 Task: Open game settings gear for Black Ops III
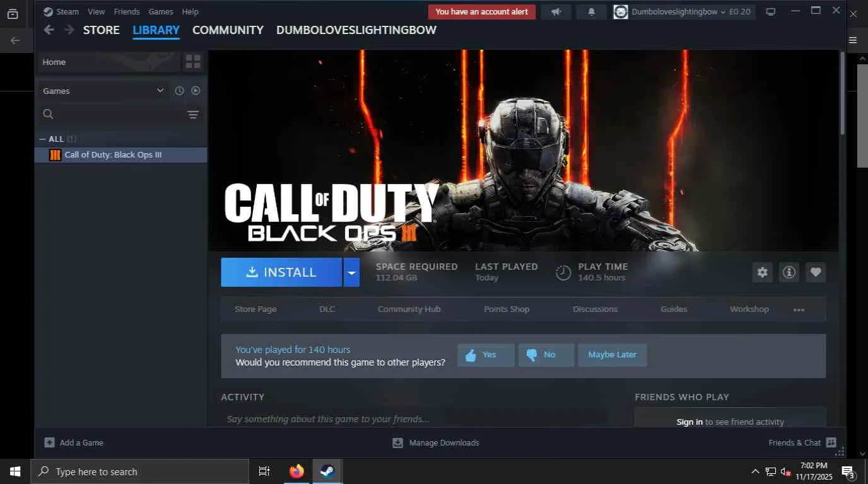click(763, 272)
